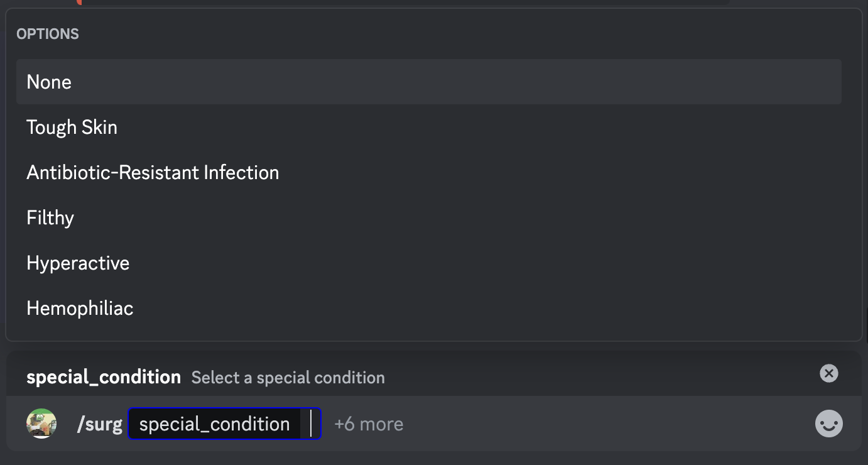Expand the '+6 more' command parameters
The width and height of the screenshot is (868, 465).
pyautogui.click(x=369, y=424)
